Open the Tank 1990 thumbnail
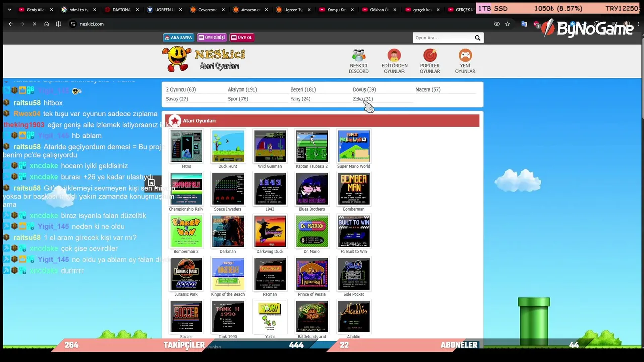This screenshot has height=362, width=644. click(x=228, y=317)
